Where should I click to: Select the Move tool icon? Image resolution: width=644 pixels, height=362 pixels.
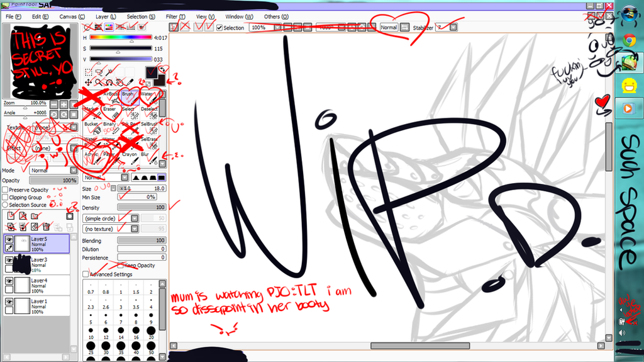pyautogui.click(x=88, y=82)
